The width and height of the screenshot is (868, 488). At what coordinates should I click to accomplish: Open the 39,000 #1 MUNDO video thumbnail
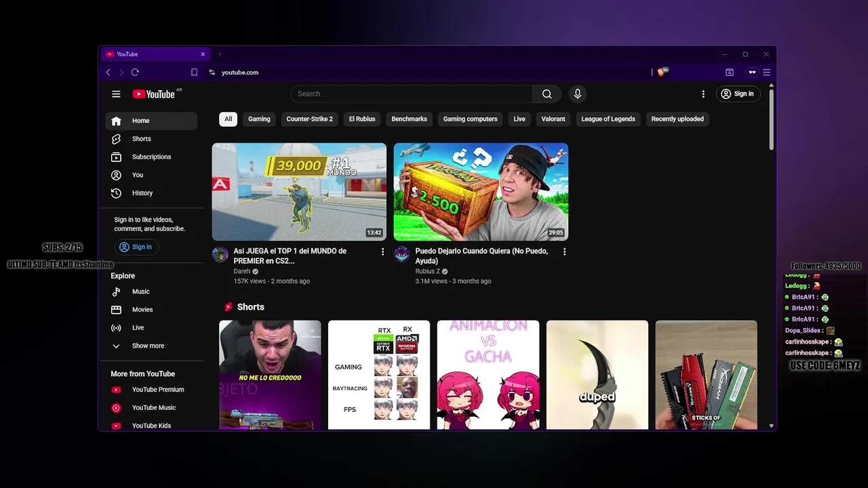[x=299, y=192]
